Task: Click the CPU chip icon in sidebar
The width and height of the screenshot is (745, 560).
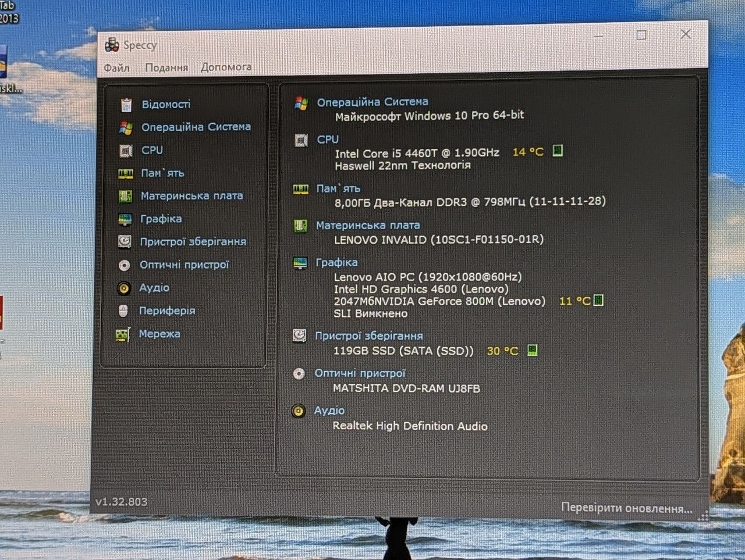Action: point(125,151)
